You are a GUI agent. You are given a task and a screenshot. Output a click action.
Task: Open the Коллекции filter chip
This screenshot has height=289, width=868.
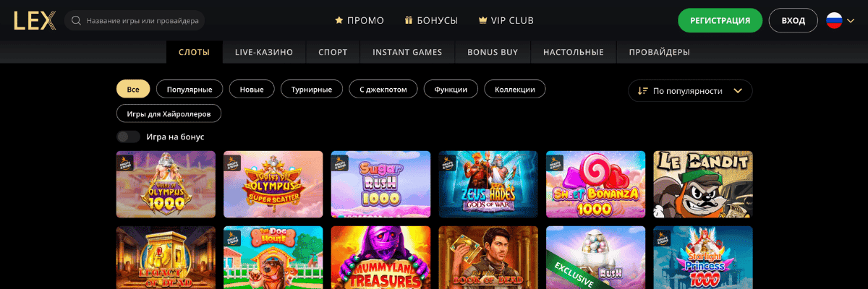click(x=515, y=89)
